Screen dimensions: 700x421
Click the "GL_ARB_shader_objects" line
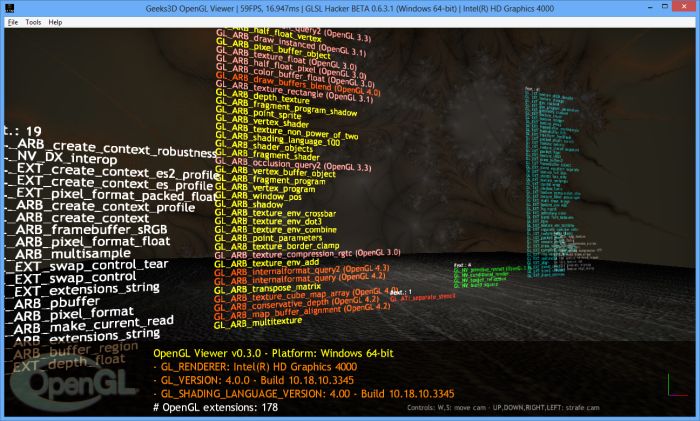(x=264, y=146)
